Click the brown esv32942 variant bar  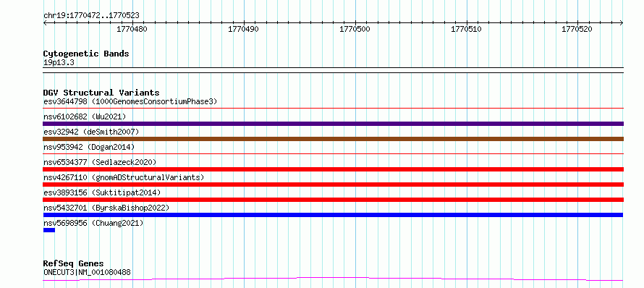334,139
